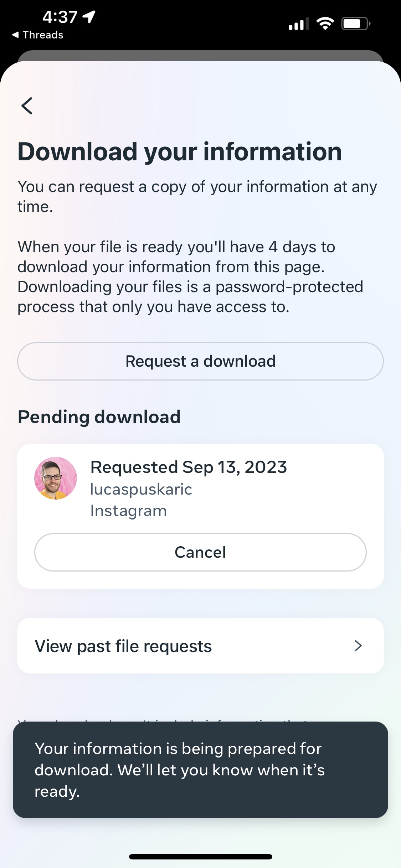
Task: Return to Threads via status bar link
Action: [x=38, y=35]
